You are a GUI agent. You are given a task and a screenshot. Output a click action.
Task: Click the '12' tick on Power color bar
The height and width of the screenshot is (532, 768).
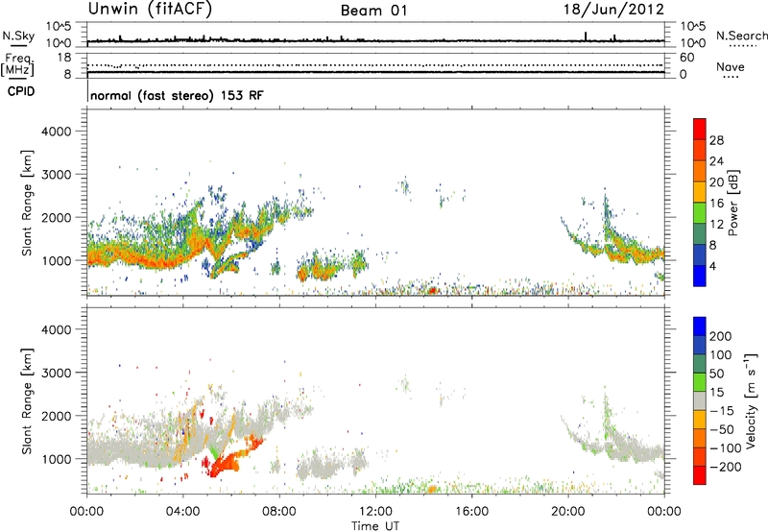[716, 225]
